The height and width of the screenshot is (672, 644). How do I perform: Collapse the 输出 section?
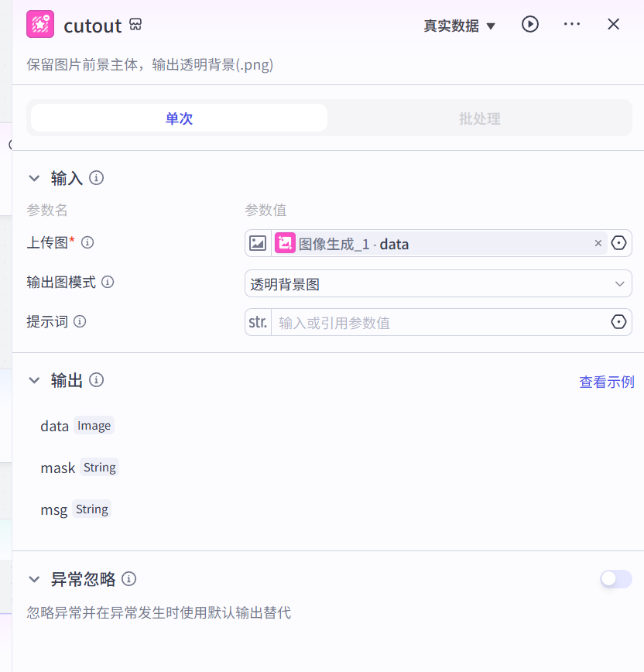pyautogui.click(x=34, y=380)
